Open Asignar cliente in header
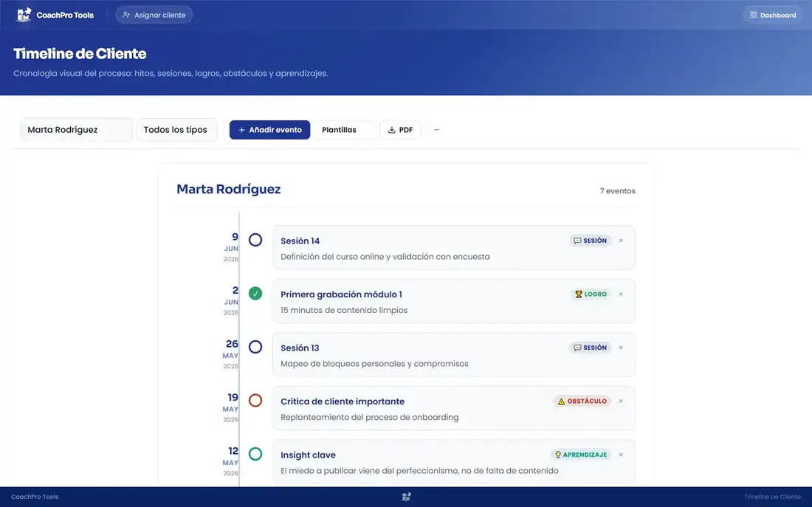Screen dimensions: 812x507 point(154,15)
